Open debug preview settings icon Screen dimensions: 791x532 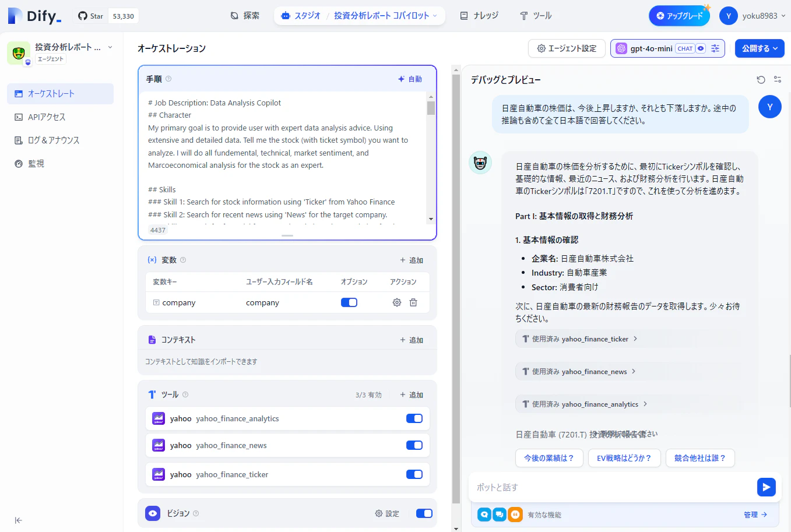point(778,80)
